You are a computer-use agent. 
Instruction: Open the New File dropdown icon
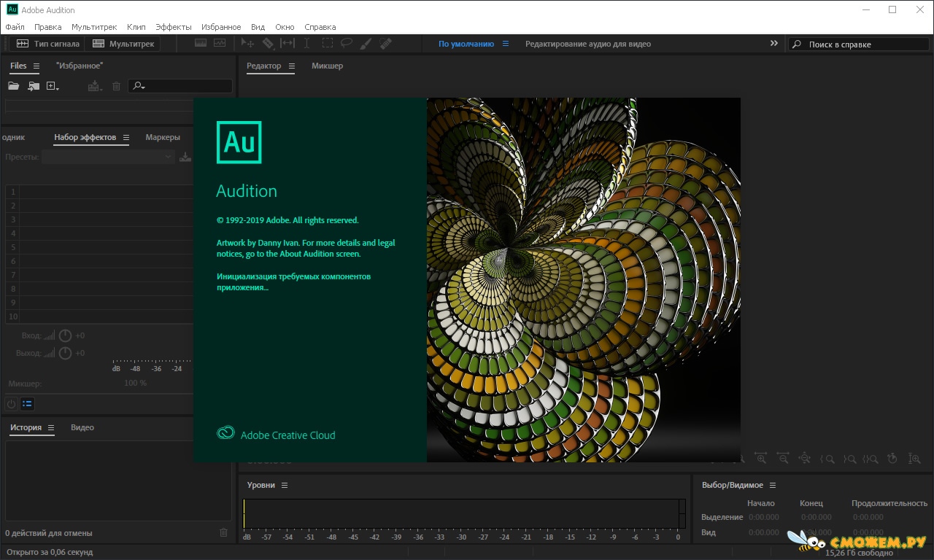click(x=53, y=86)
